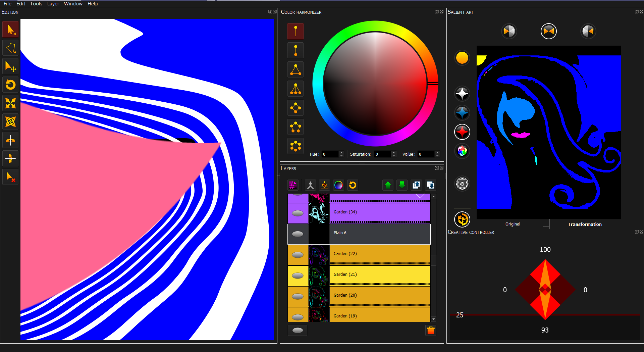This screenshot has height=352, width=644.
Task: Click the merge layers icon
Action: pos(310,185)
